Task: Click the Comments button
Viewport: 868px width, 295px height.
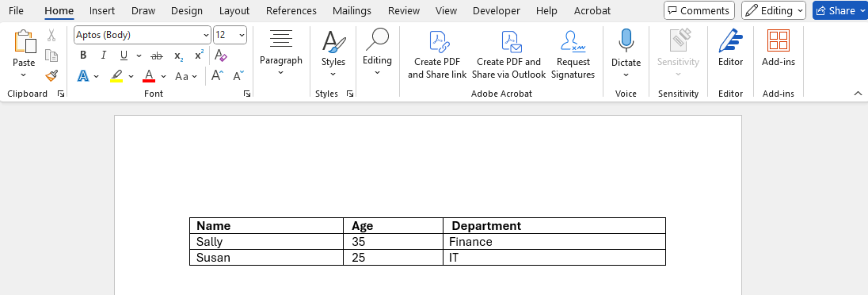Action: (x=699, y=10)
